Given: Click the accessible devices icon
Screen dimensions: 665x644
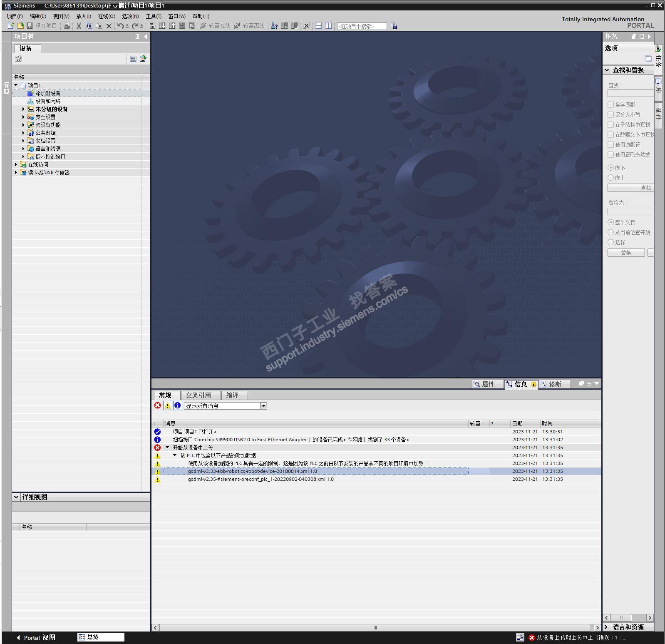Looking at the screenshot, I should (x=274, y=26).
